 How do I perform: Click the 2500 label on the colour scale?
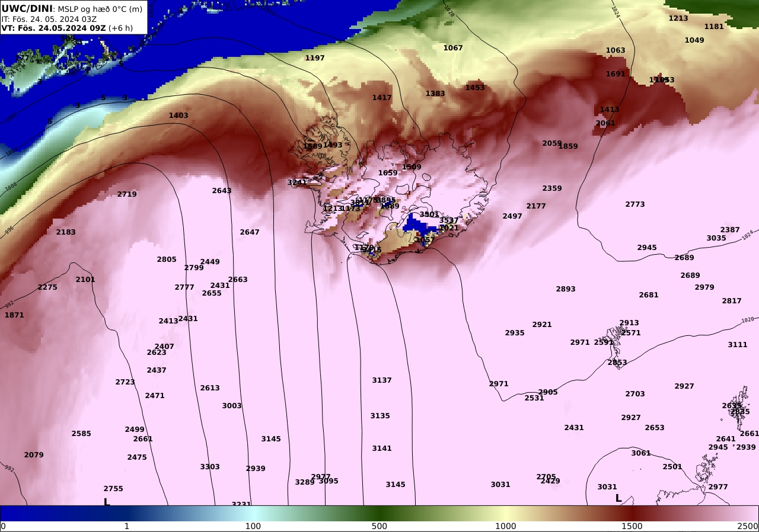pyautogui.click(x=748, y=526)
